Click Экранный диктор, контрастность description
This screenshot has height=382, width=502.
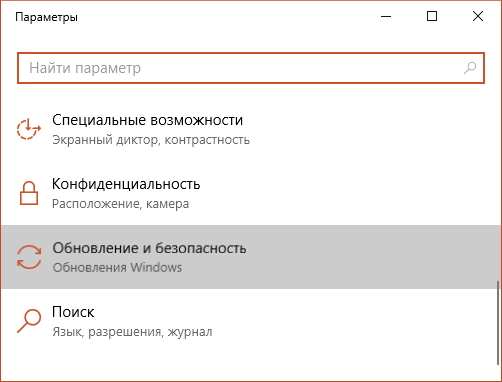coord(151,140)
